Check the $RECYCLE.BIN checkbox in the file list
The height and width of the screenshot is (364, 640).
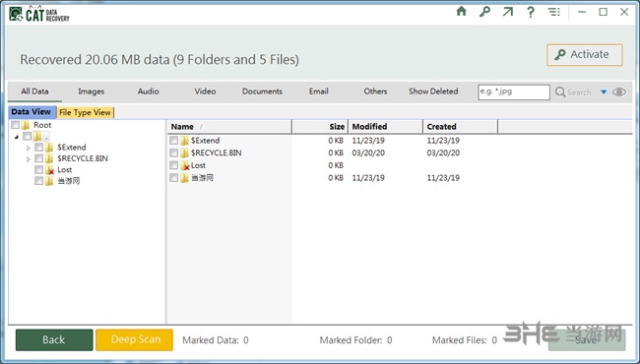coord(174,152)
